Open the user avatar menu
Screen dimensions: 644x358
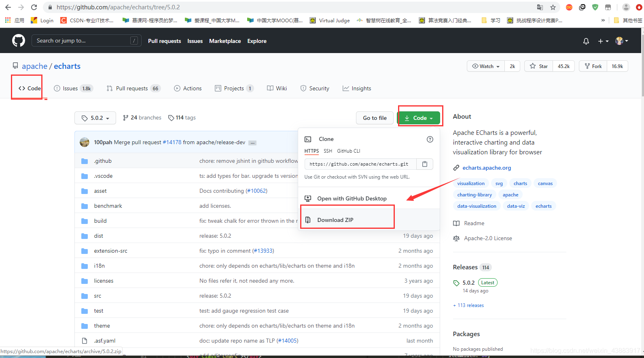pos(622,41)
